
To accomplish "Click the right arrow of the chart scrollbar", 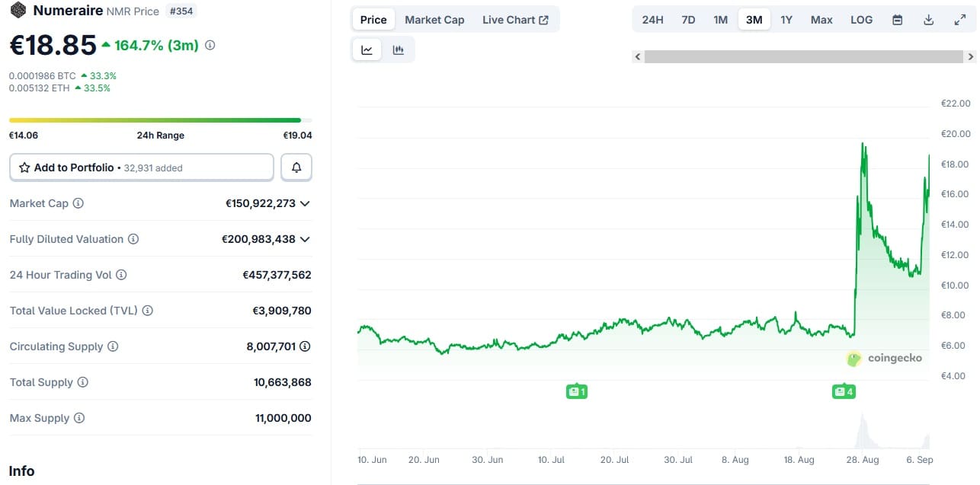I will coord(971,56).
